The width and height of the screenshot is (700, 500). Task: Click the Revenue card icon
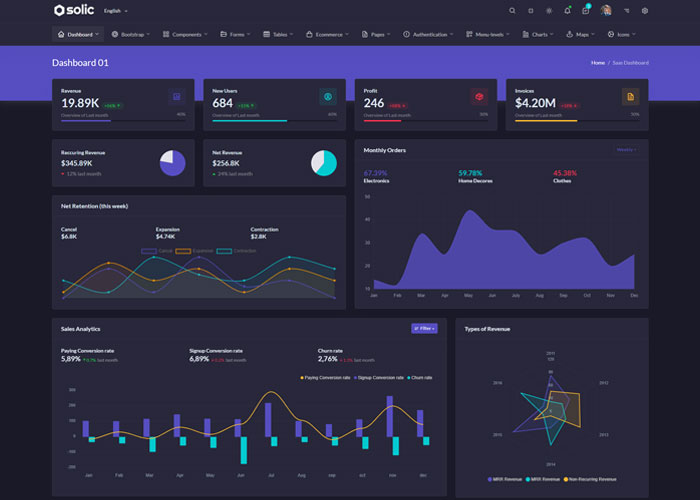click(177, 97)
